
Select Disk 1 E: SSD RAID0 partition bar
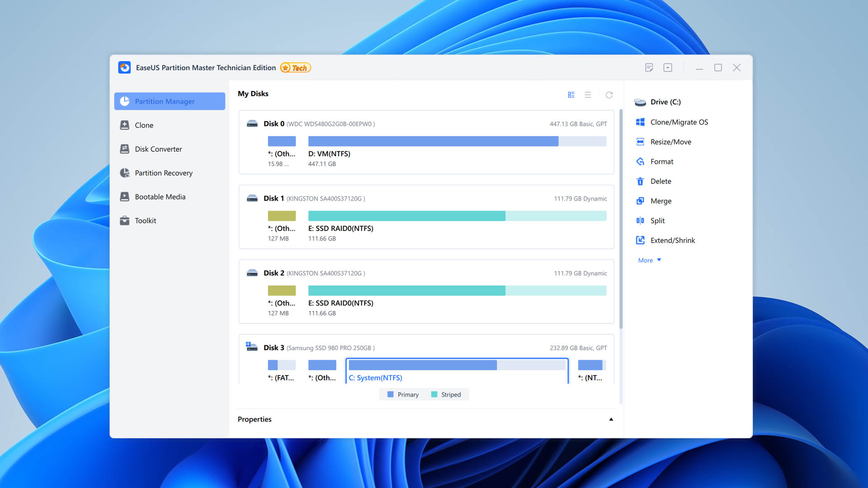[x=457, y=216]
